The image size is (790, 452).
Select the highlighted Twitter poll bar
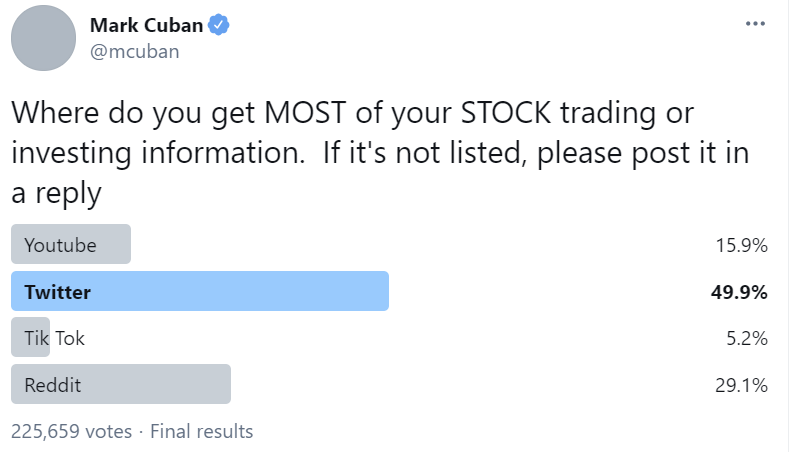click(200, 291)
